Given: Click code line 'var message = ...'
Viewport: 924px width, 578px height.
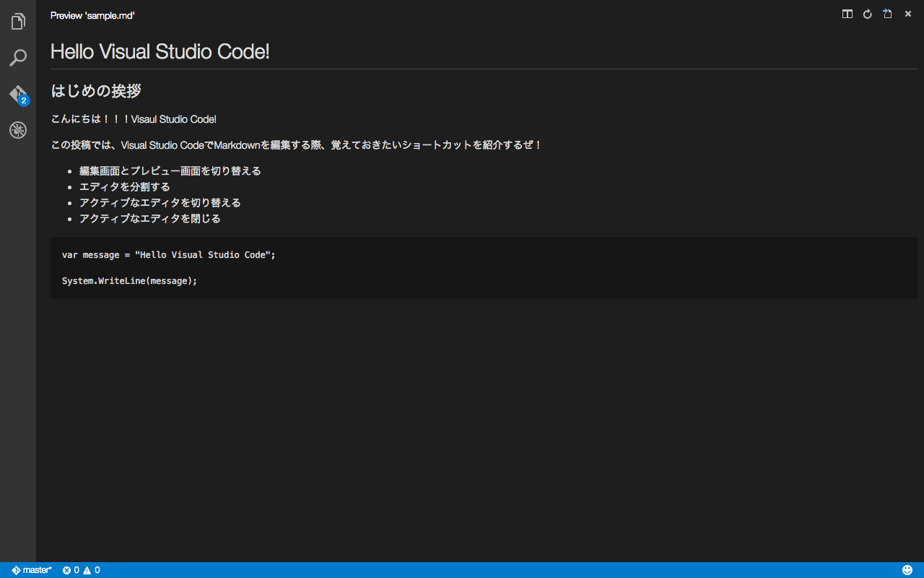Looking at the screenshot, I should pos(169,255).
